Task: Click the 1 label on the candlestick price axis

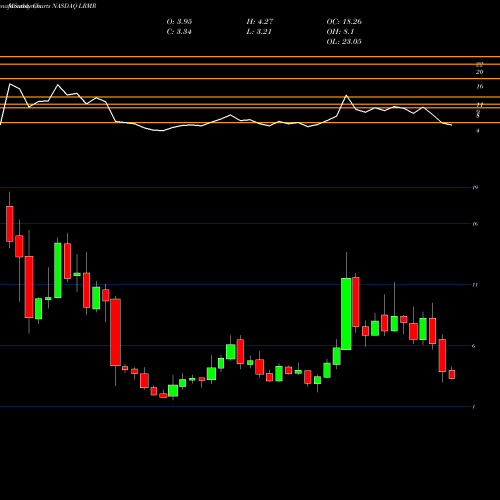Action: pyautogui.click(x=474, y=407)
